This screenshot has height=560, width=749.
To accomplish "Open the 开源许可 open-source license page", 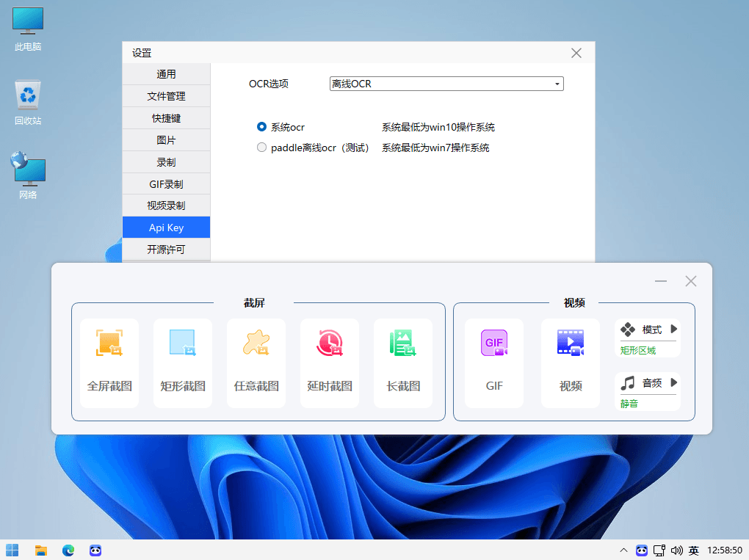I will click(166, 249).
